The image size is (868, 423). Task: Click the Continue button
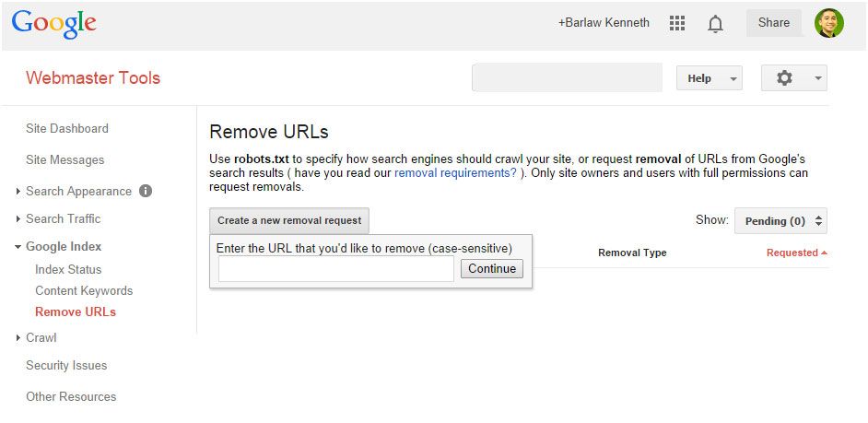coord(491,268)
